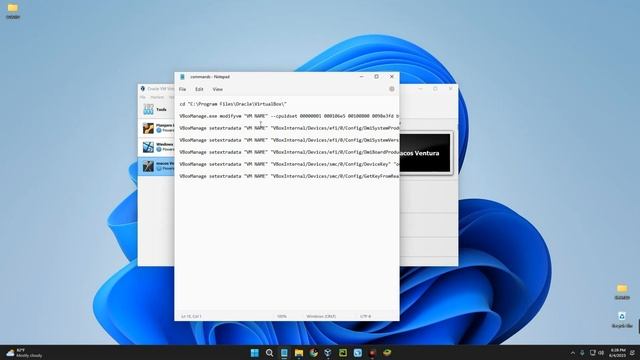The height and width of the screenshot is (360, 640).
Task: Show hidden system tray icons
Action: coord(572,353)
